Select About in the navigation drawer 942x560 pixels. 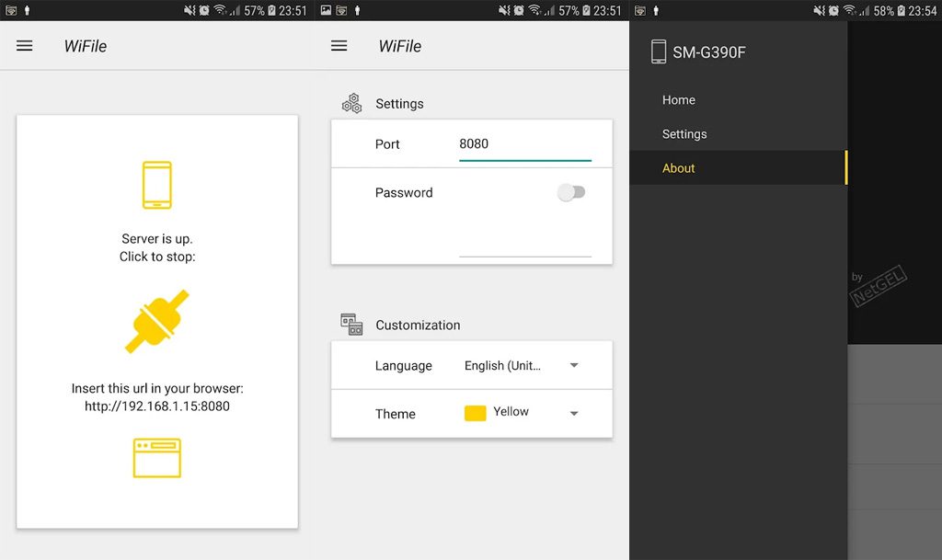coord(739,168)
